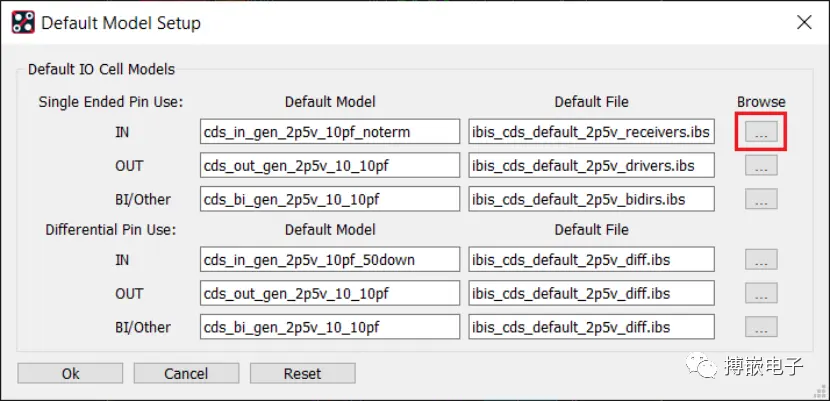Screen dimensions: 830x402
Task: Focus the ibis_cds_default_2p5v_bidirs.ibs file field
Action: pos(591,199)
